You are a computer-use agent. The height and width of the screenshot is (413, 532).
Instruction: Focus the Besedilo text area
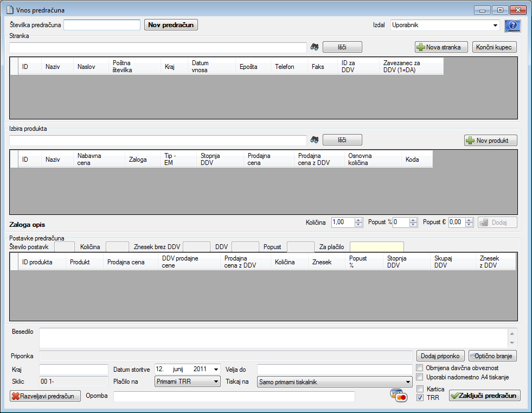coord(273,338)
